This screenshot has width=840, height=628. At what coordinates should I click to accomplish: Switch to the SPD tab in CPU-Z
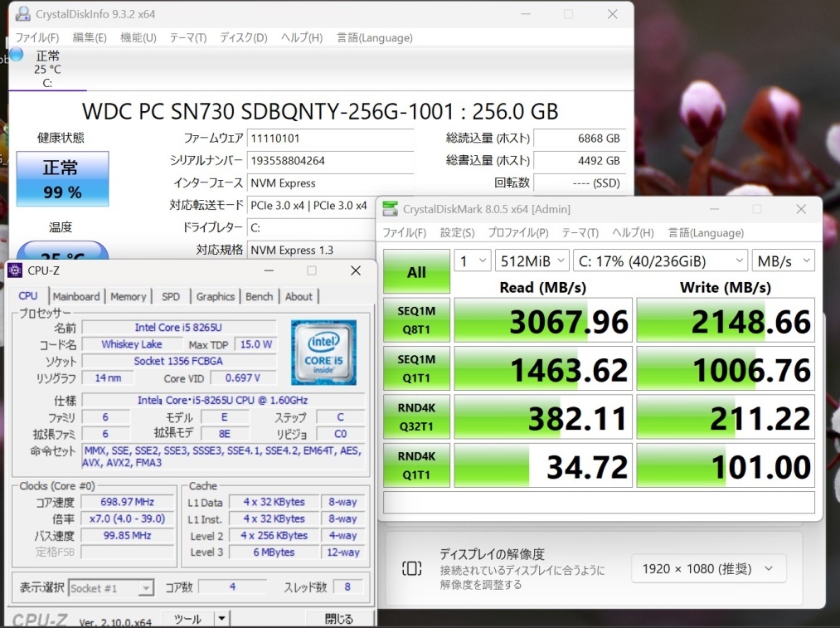pyautogui.click(x=171, y=296)
